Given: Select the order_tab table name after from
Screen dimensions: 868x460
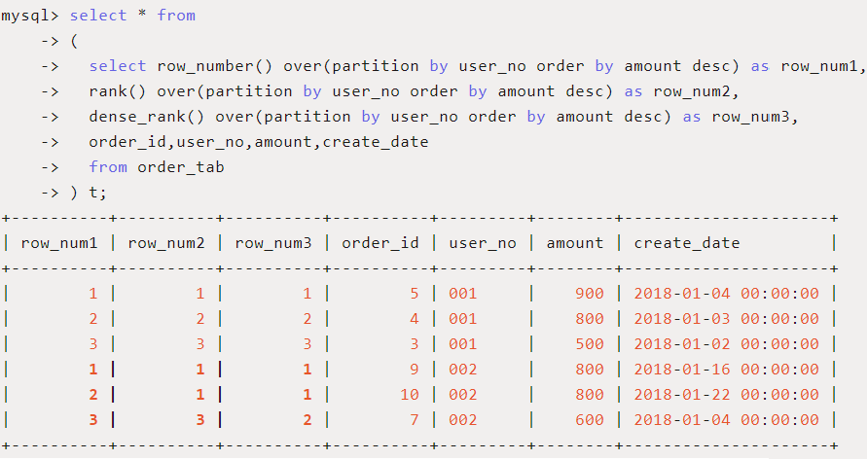Looking at the screenshot, I should (x=181, y=167).
